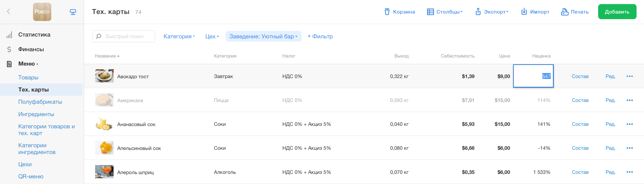Open the Категория filter dropdown
This screenshot has height=184, width=644.
pos(179,36)
